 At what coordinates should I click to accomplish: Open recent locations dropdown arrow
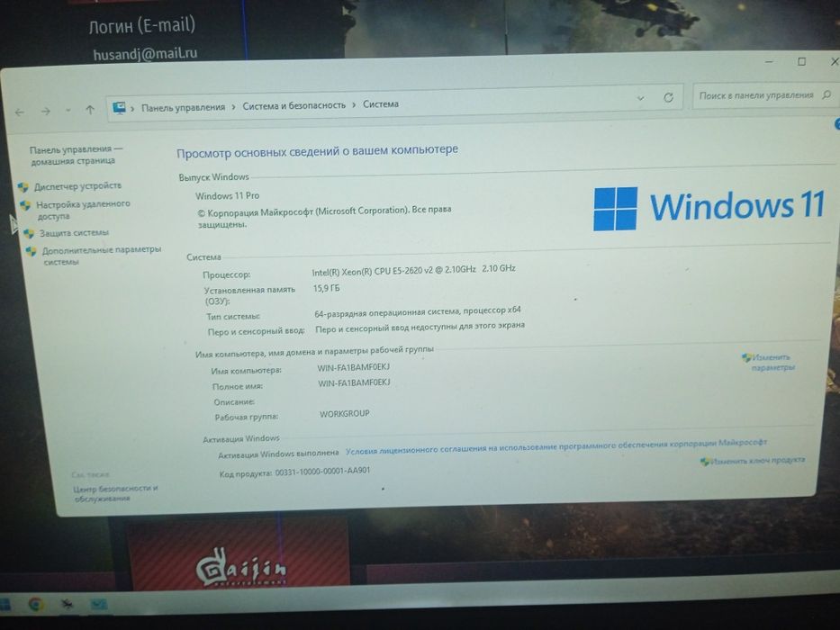(68, 111)
